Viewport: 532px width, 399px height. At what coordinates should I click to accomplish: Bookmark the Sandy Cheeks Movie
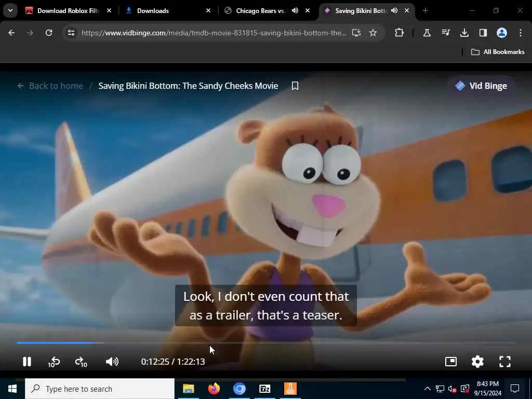pyautogui.click(x=295, y=86)
